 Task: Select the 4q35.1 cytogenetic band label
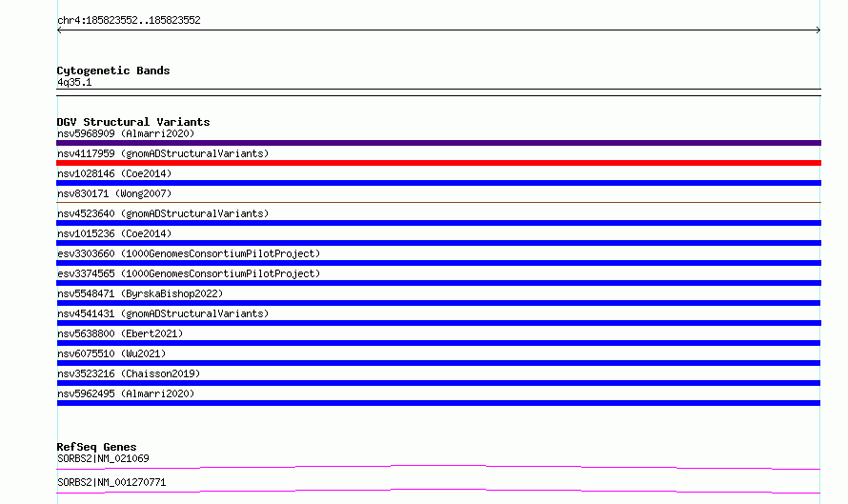[74, 82]
